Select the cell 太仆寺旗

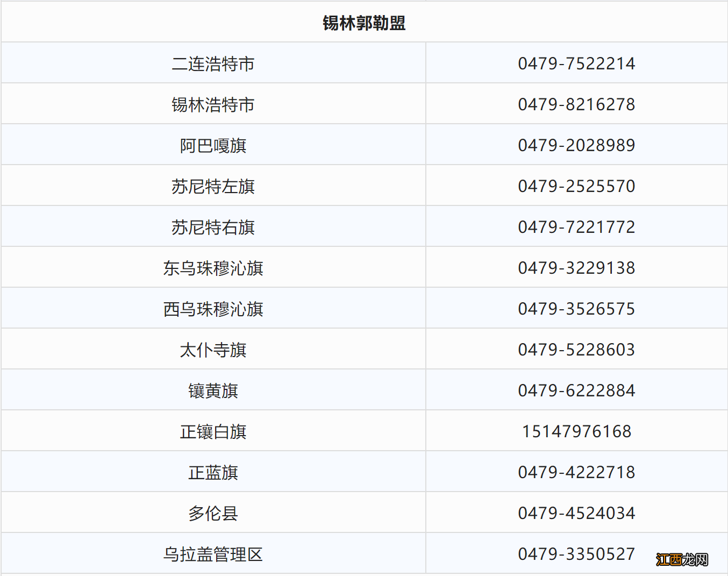(x=213, y=350)
